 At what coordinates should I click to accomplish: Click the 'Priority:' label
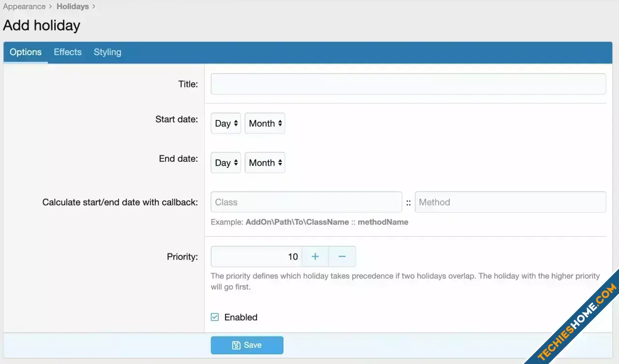[182, 257]
